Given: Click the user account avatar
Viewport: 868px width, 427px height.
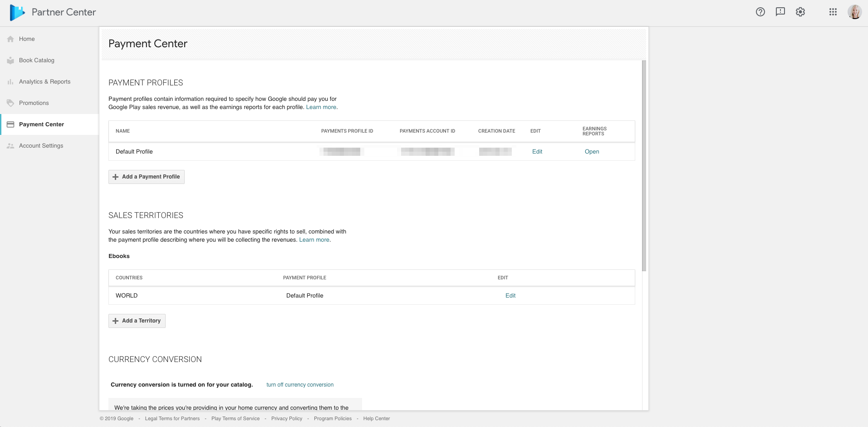Looking at the screenshot, I should tap(855, 12).
